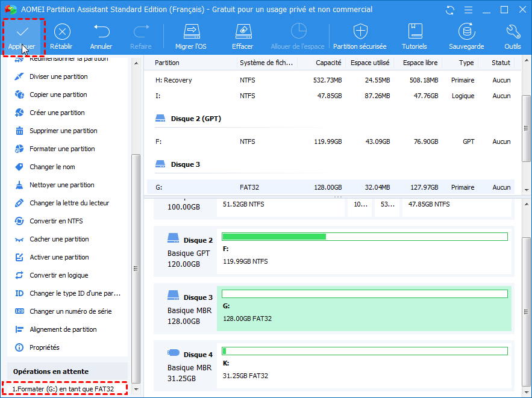Select Changer un numéro de série
Screen dimensions: 532x398
[70, 311]
